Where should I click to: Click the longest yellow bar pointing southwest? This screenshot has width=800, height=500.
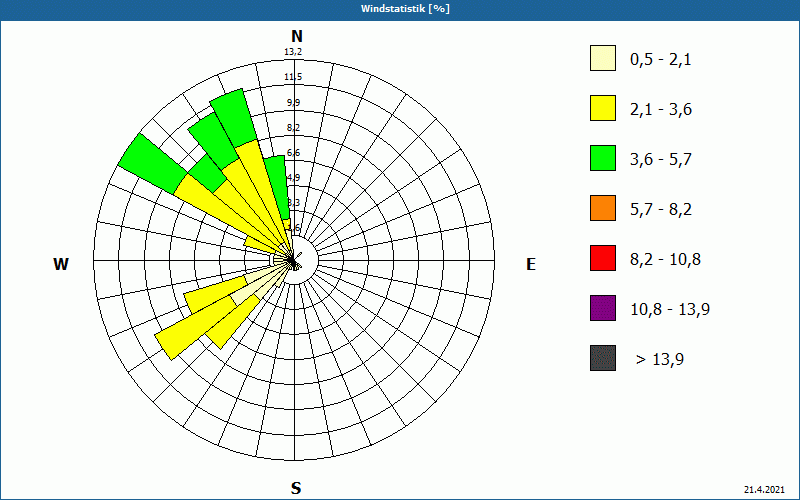pyautogui.click(x=196, y=327)
